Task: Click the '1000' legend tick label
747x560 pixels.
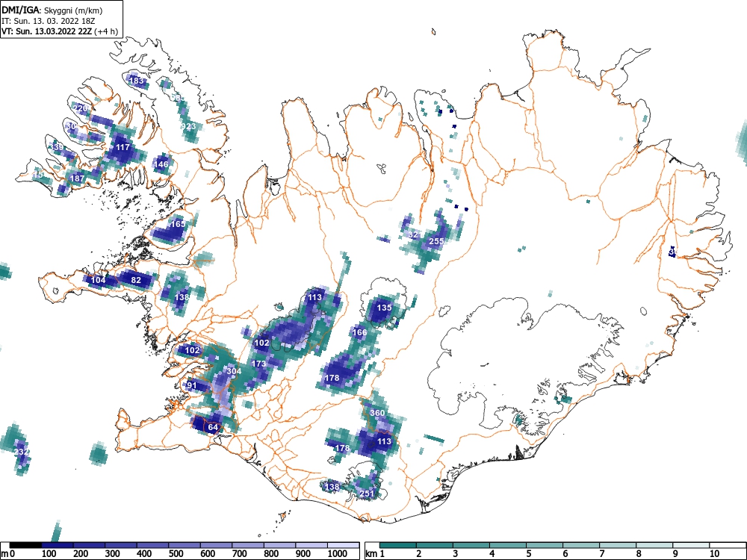Action: click(338, 554)
